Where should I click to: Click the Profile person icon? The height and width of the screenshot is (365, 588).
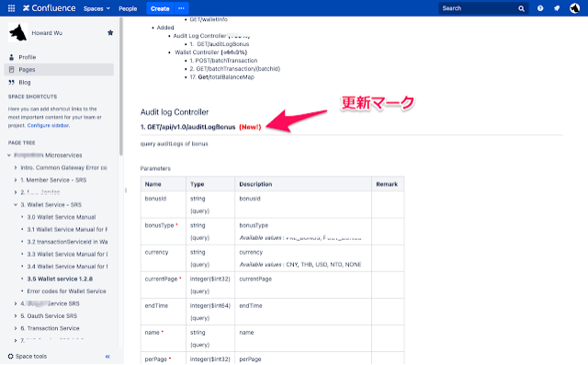tap(11, 57)
